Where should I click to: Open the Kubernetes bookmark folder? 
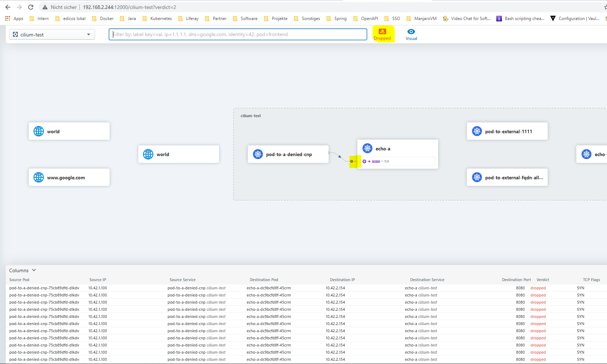click(x=157, y=19)
